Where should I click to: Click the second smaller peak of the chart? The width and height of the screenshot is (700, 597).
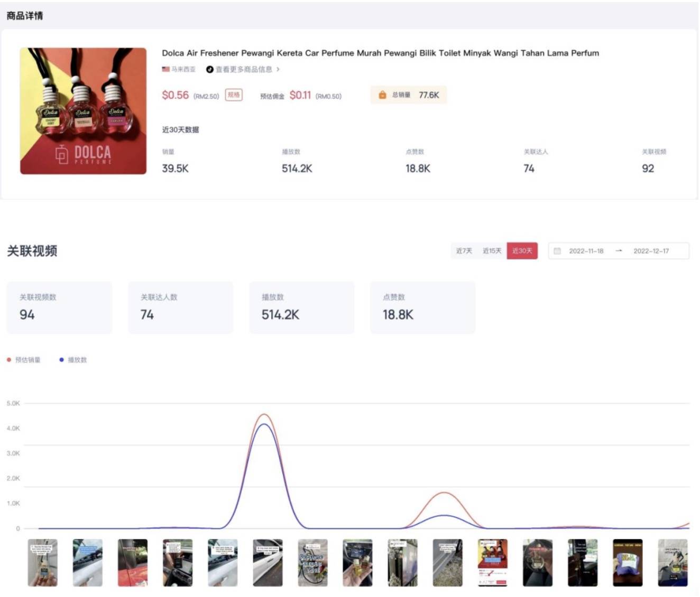click(444, 493)
